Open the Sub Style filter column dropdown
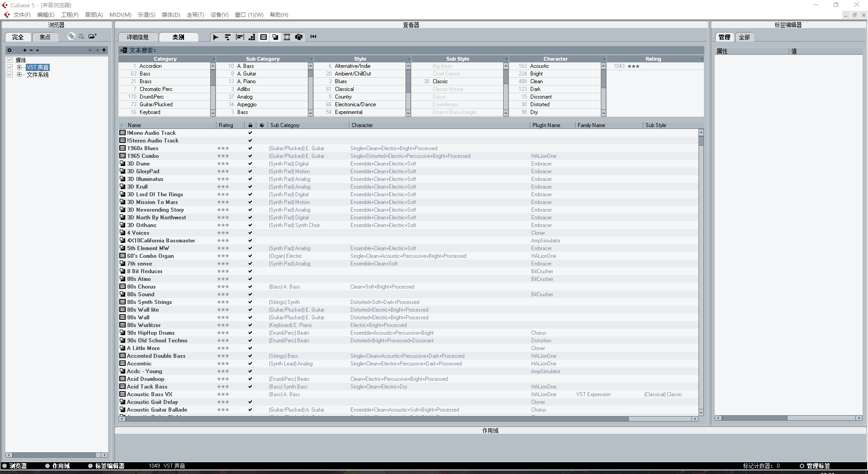The width and height of the screenshot is (868, 474). 506,59
